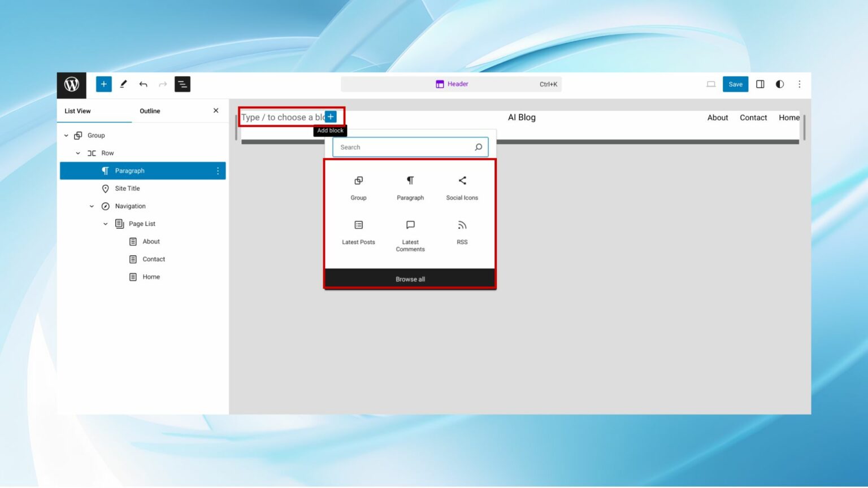Toggle the Document Overview list view
This screenshot has height=488, width=868.
(182, 84)
